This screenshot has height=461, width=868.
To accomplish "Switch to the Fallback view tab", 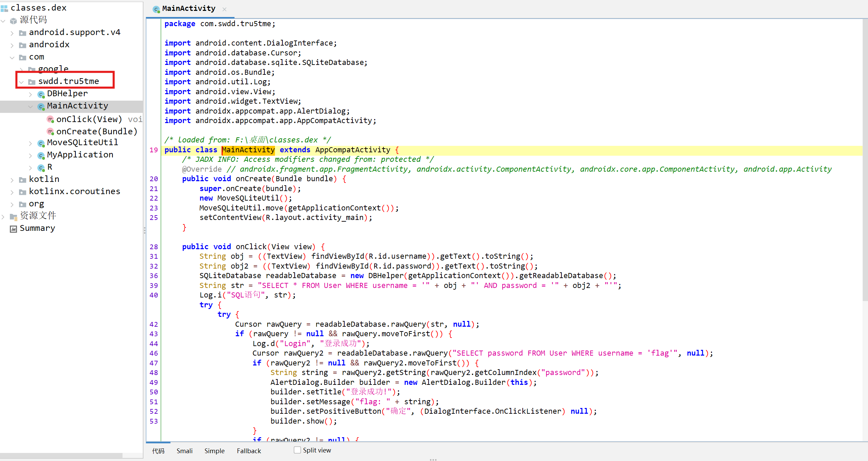I will click(249, 451).
